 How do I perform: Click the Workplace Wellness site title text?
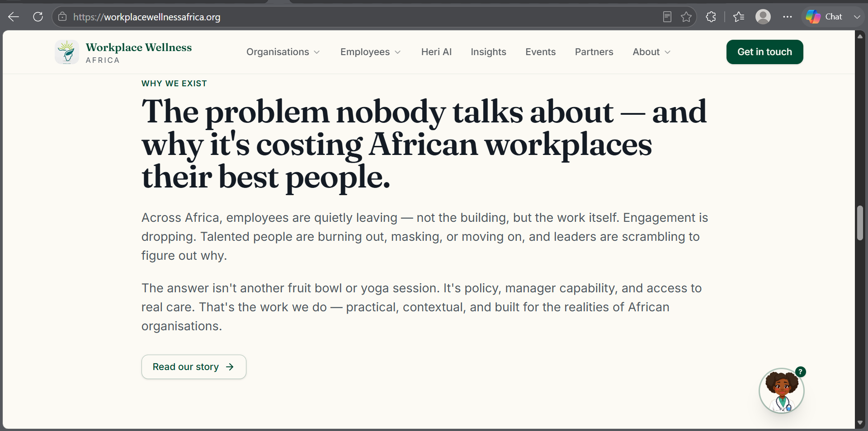pos(139,47)
